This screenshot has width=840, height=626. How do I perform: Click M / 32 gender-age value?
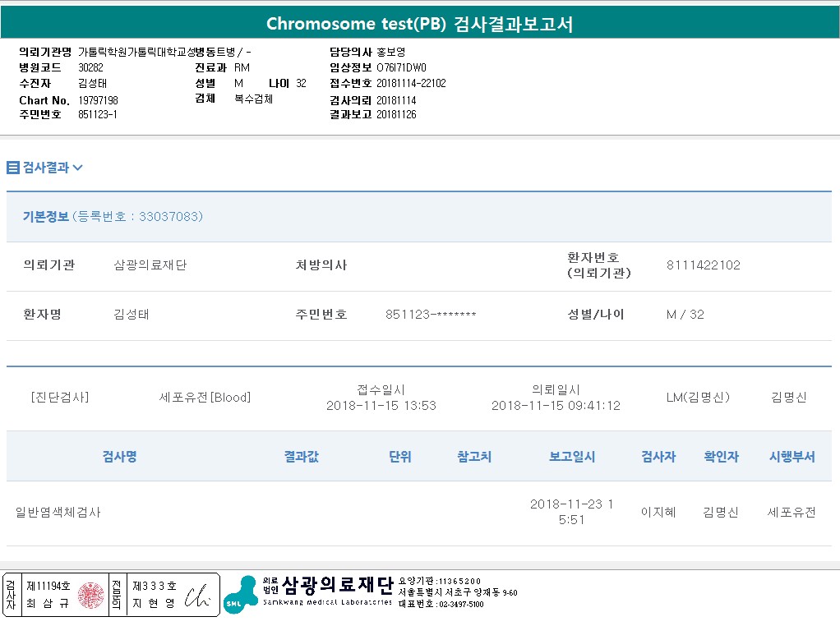click(x=685, y=315)
